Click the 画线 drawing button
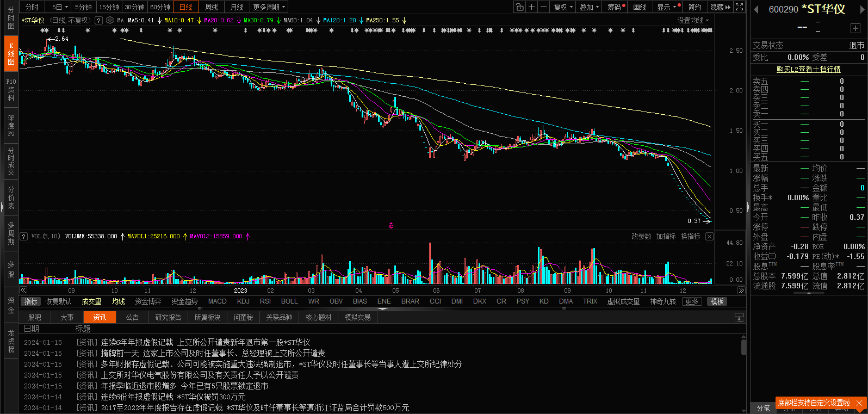The image size is (868, 414). (640, 7)
